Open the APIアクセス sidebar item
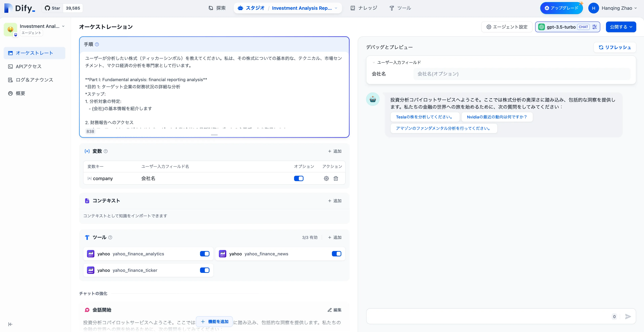This screenshot has height=332, width=644. [28, 66]
